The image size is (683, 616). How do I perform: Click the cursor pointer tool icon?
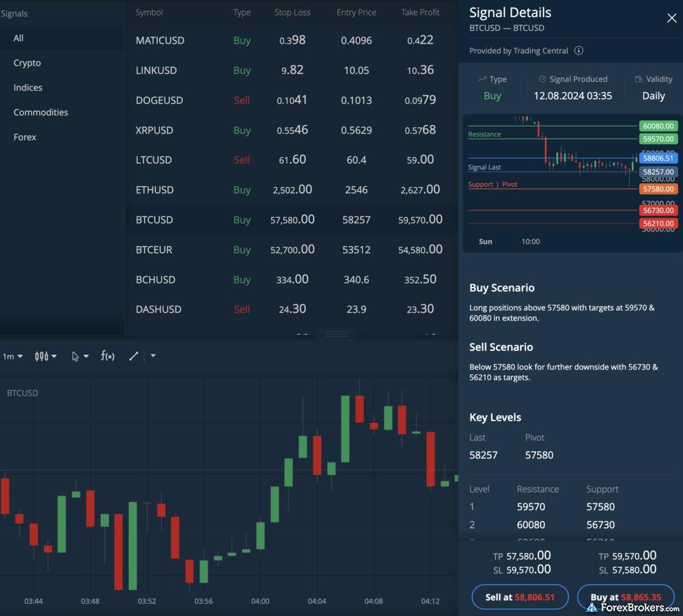(x=75, y=356)
